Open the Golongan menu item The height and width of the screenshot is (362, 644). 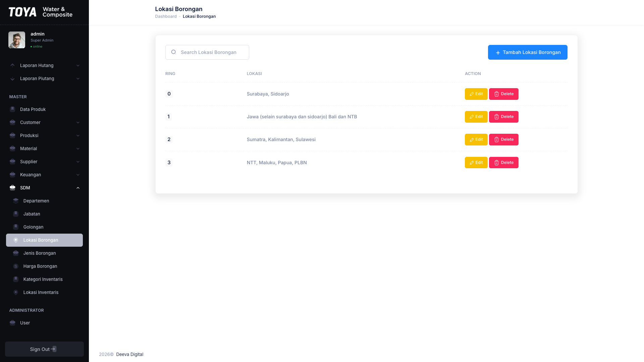[44, 227]
